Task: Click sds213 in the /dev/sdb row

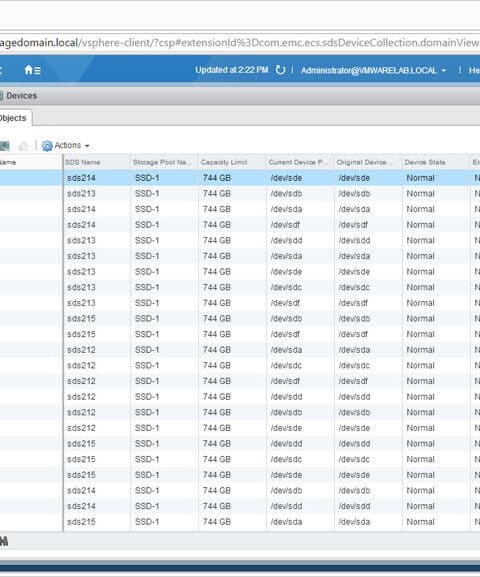Action: pyautogui.click(x=81, y=194)
